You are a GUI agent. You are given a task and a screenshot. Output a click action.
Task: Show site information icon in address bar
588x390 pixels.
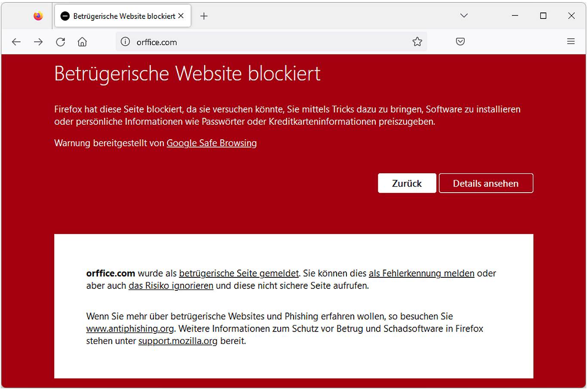pyautogui.click(x=125, y=42)
